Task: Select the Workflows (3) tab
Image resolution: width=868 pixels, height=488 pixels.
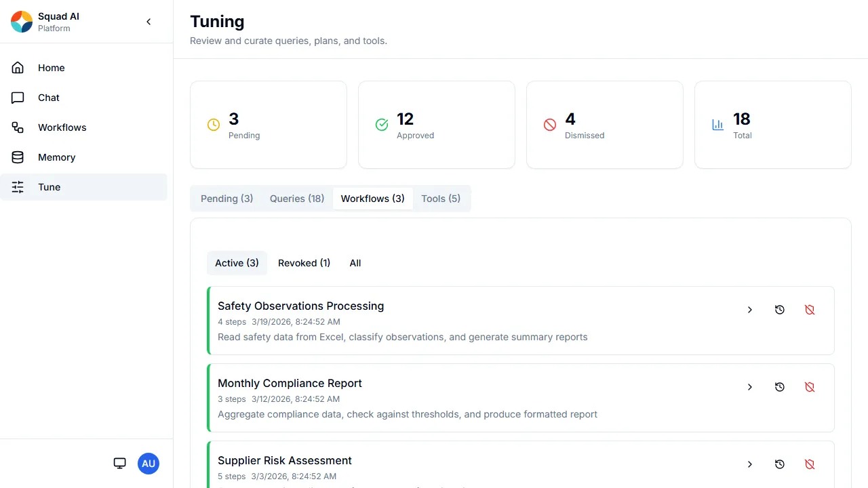Action: click(x=373, y=199)
